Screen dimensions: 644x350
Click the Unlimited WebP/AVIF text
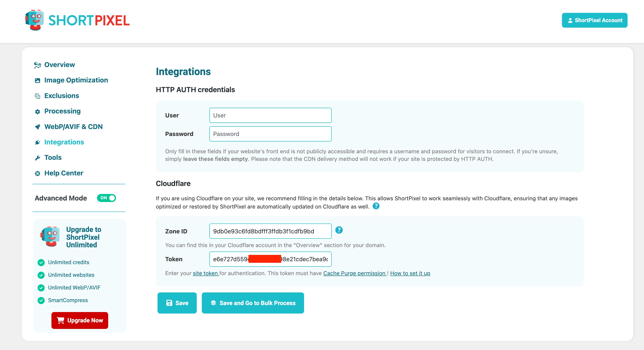[74, 288]
